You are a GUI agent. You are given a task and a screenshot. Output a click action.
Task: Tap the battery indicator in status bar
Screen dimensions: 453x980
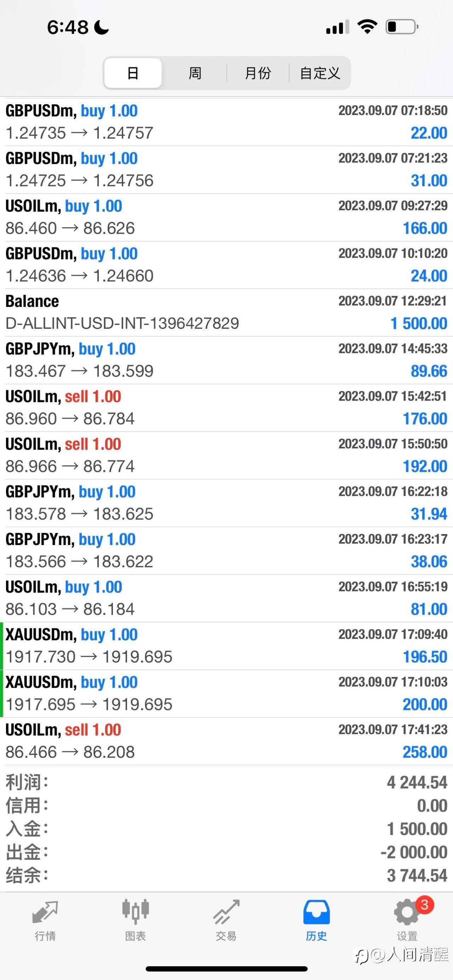pyautogui.click(x=402, y=27)
